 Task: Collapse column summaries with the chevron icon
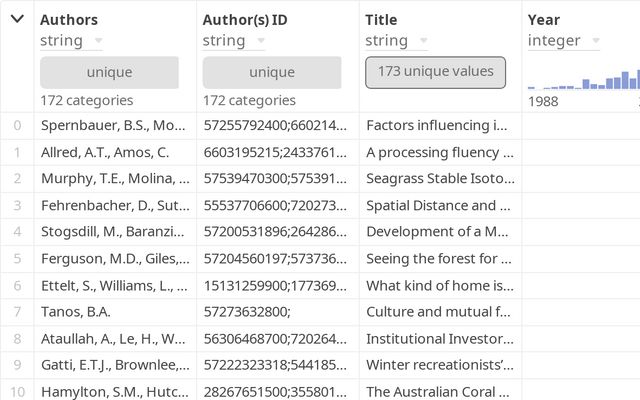(x=17, y=19)
